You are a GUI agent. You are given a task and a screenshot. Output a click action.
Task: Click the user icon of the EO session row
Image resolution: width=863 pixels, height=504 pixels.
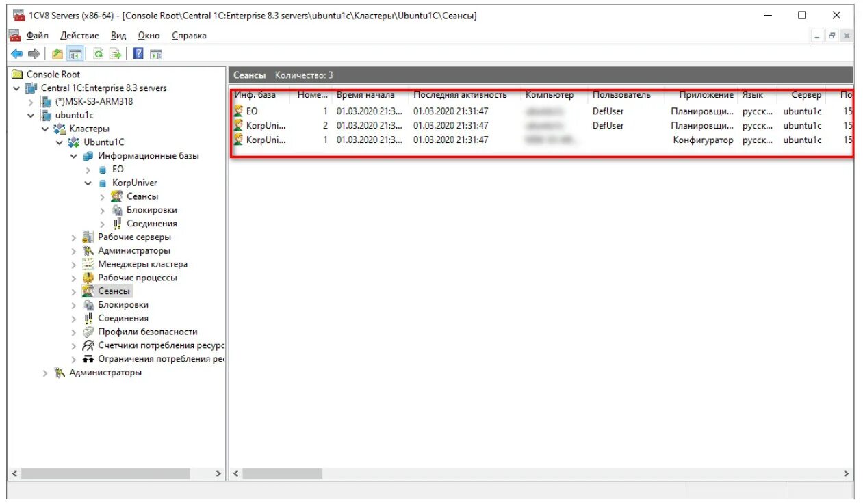click(239, 111)
